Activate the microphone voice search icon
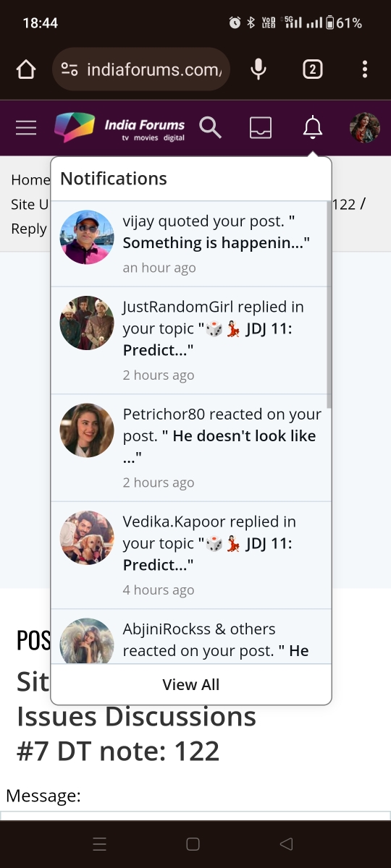The width and height of the screenshot is (391, 868). pos(258,69)
